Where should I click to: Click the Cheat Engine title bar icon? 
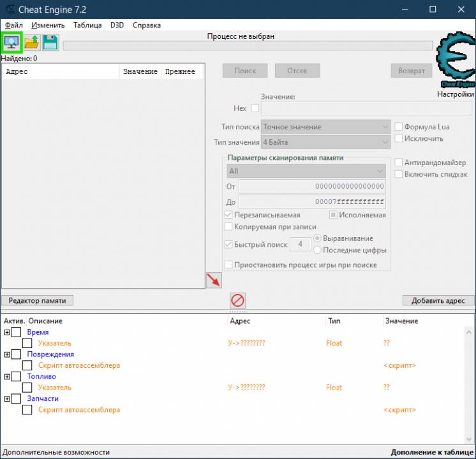(9, 10)
